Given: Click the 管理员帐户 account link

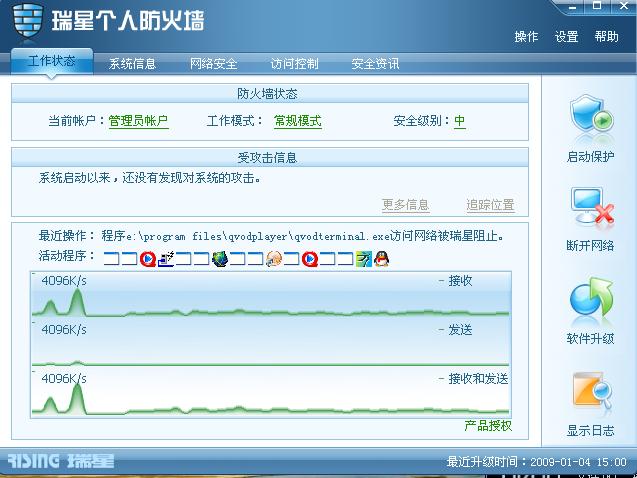Looking at the screenshot, I should (x=139, y=121).
